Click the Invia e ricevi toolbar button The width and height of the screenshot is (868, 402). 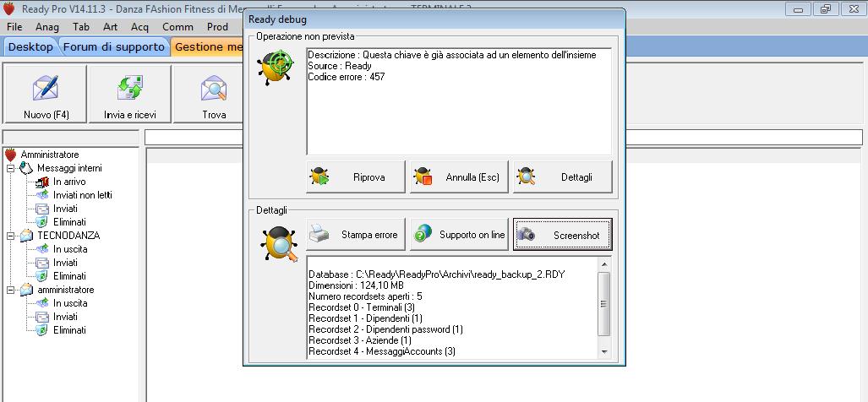(130, 94)
